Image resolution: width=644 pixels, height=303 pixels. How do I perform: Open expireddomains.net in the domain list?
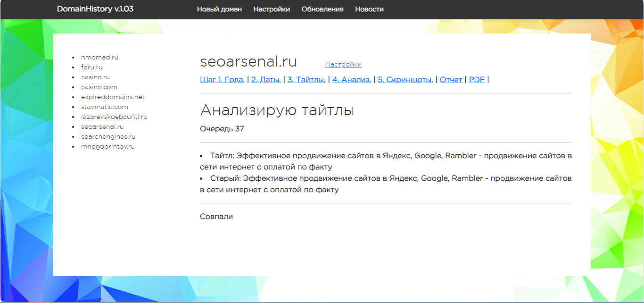coord(113,97)
